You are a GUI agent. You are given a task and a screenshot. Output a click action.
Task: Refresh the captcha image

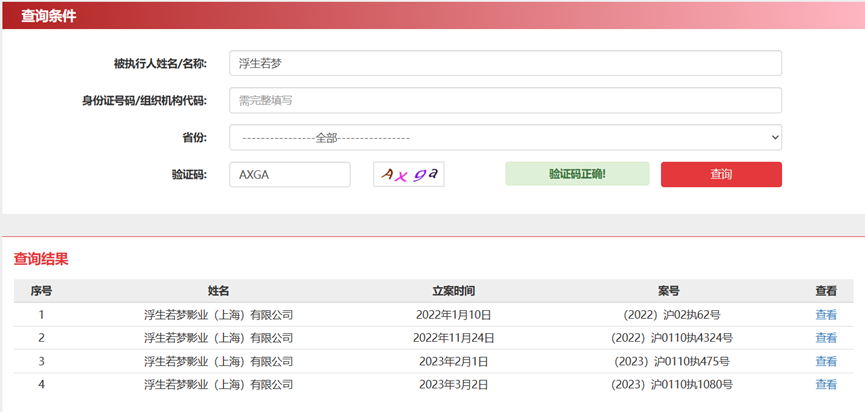coord(409,174)
